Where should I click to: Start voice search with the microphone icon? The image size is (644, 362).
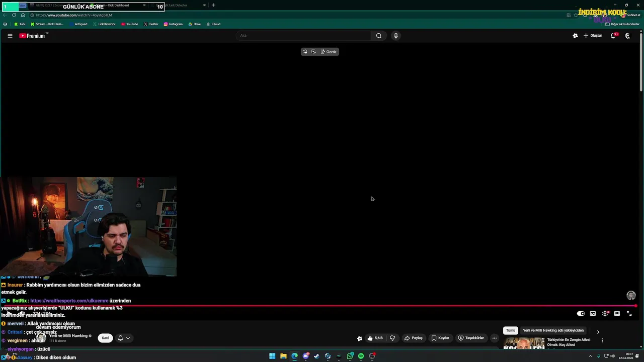(395, 36)
